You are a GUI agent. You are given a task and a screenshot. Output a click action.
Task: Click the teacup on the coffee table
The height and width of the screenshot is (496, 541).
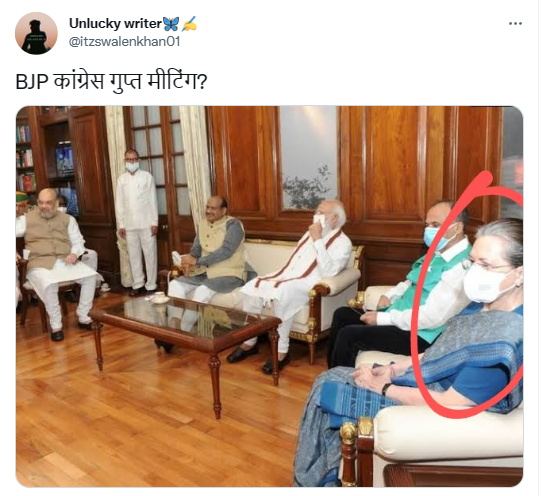coord(159,297)
